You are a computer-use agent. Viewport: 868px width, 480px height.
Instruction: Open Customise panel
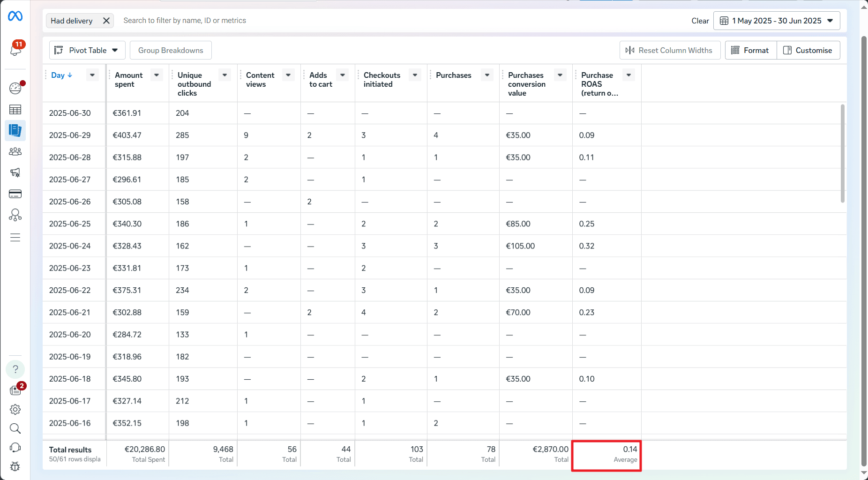coord(808,50)
